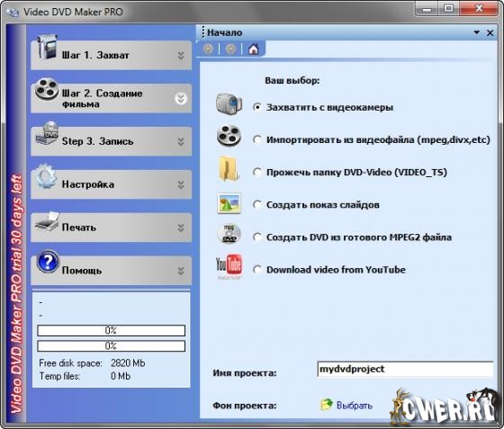Select Импортировать из видеофайла radio button
504x429 pixels.
[x=257, y=139]
